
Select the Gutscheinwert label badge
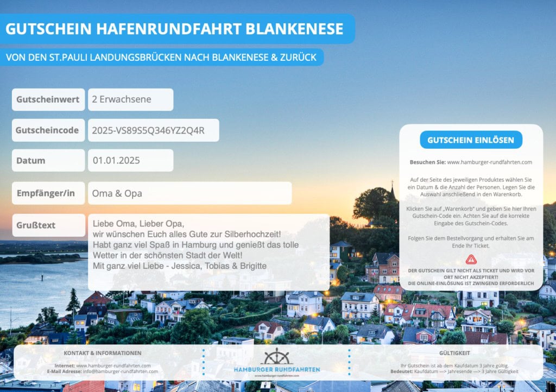(x=48, y=99)
